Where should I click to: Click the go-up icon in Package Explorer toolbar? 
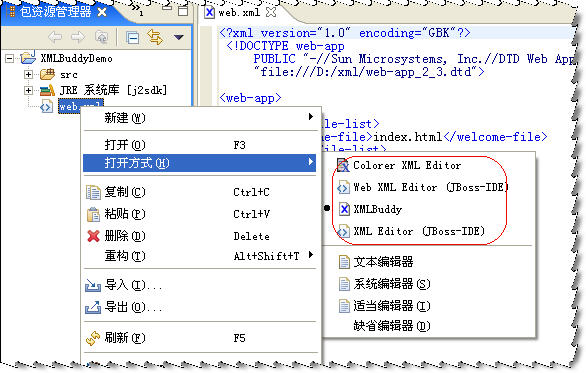(101, 37)
